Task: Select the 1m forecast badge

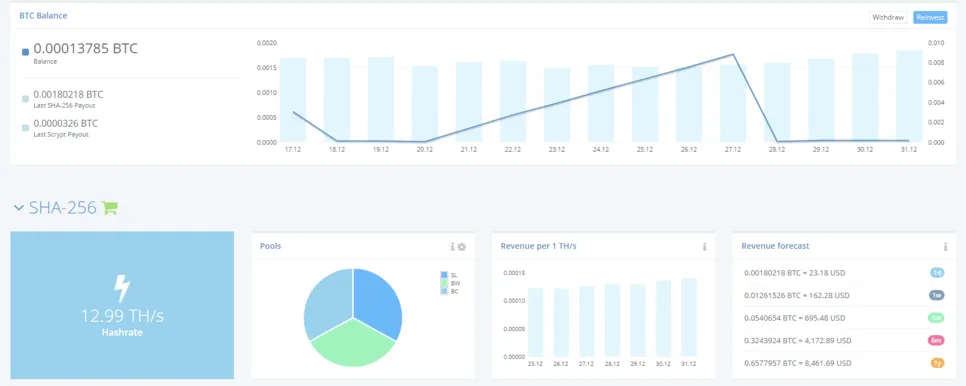Action: [x=937, y=318]
